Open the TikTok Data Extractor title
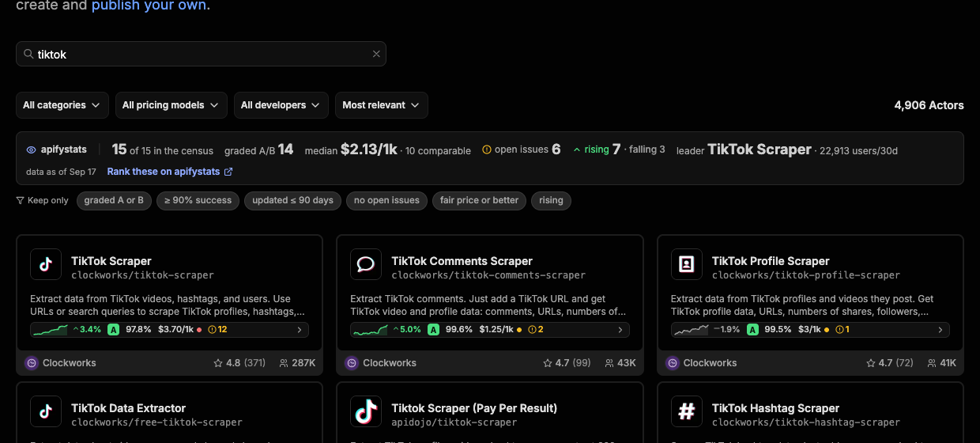980x443 pixels. point(129,408)
